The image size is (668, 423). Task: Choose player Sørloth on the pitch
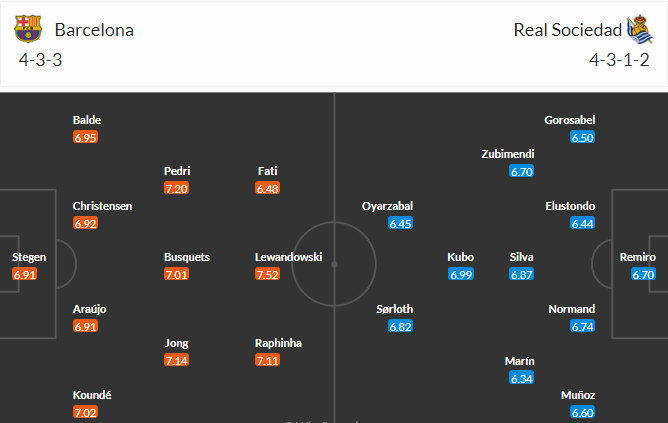pyautogui.click(x=394, y=309)
